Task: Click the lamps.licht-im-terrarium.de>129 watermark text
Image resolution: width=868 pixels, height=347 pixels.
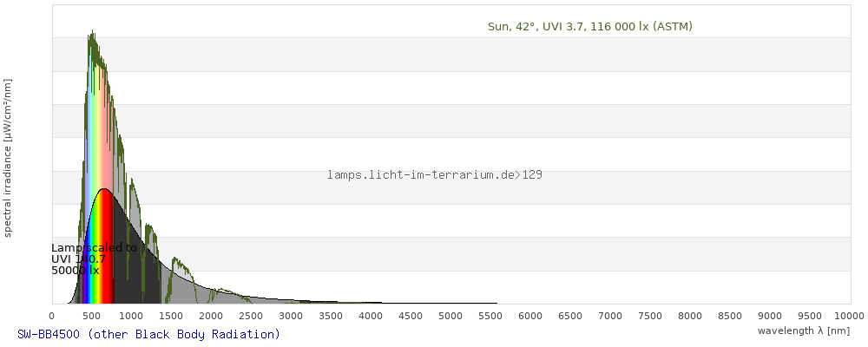Action: tap(435, 174)
